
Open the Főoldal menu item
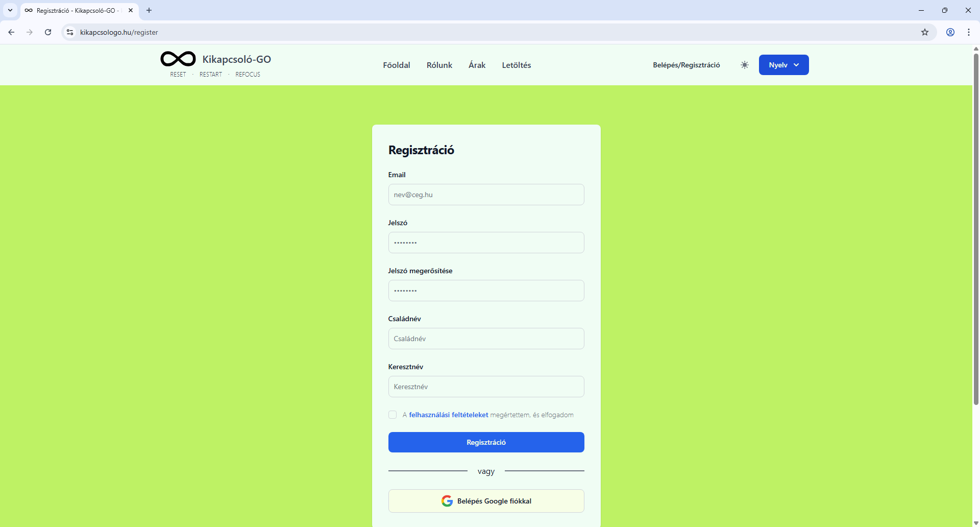tap(397, 65)
